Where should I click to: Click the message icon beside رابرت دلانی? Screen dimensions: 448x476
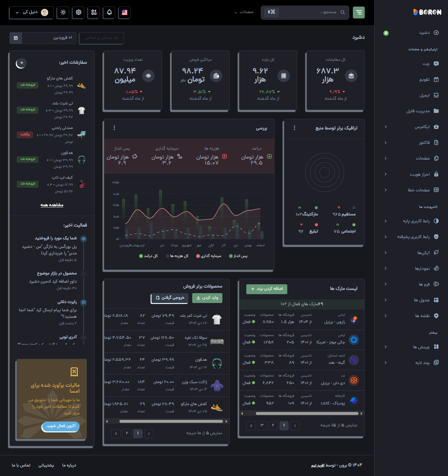pyautogui.click(x=84, y=302)
